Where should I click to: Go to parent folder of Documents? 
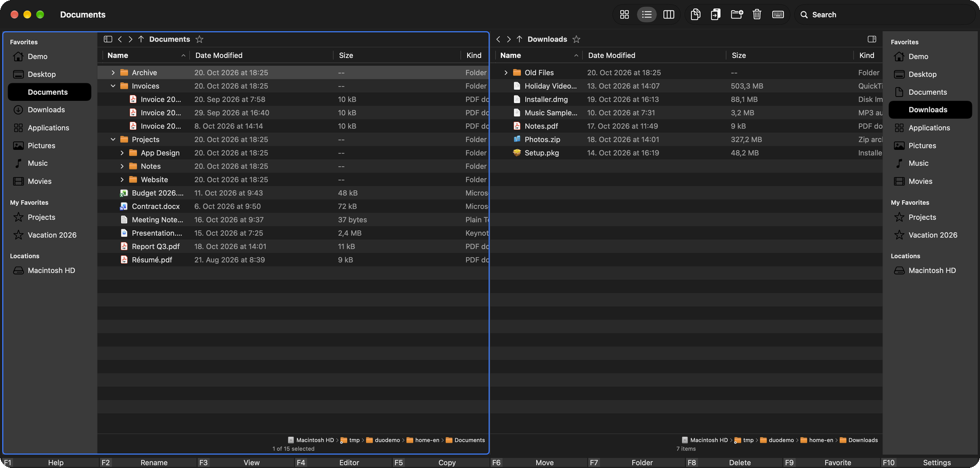pyautogui.click(x=141, y=39)
